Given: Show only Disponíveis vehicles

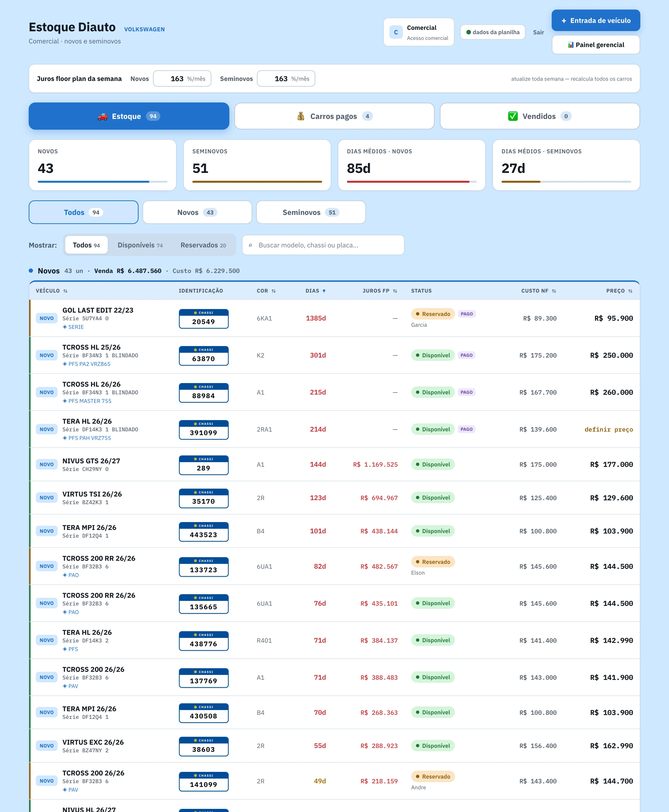Looking at the screenshot, I should (140, 245).
